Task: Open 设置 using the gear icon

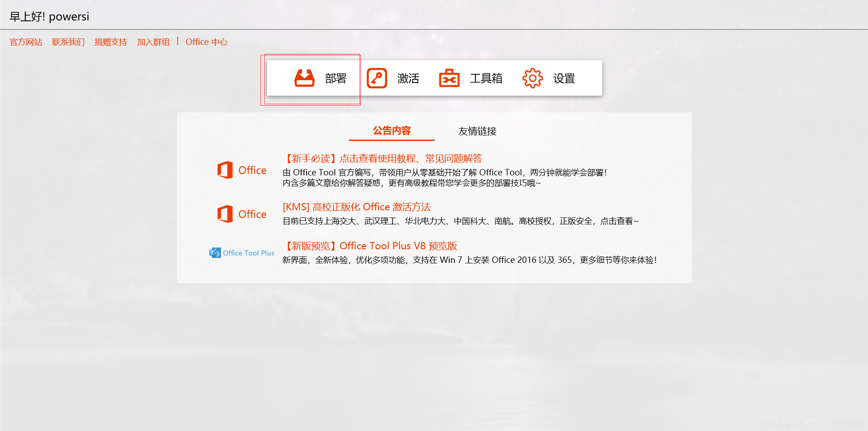Action: (532, 77)
